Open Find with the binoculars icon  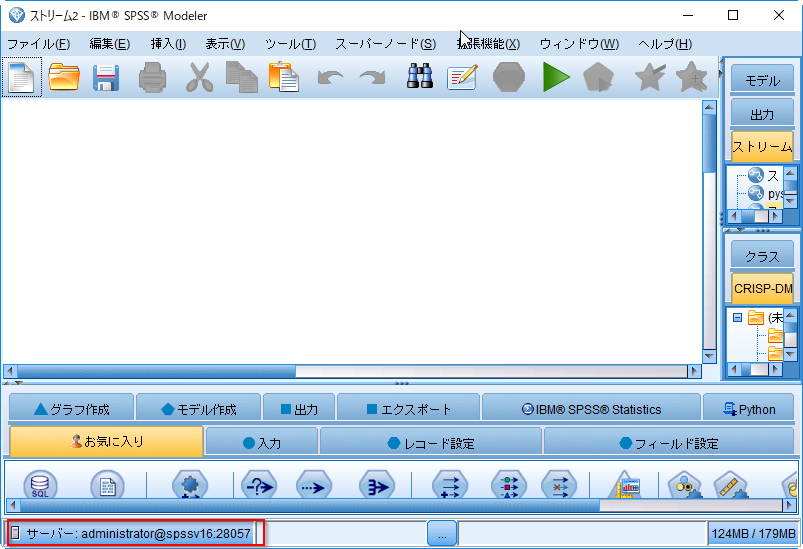(x=420, y=77)
